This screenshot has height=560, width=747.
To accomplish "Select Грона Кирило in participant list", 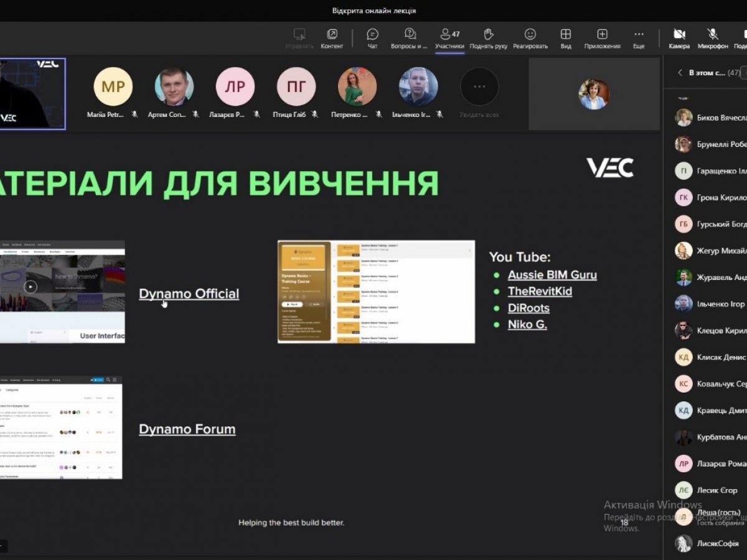I will click(x=711, y=198).
